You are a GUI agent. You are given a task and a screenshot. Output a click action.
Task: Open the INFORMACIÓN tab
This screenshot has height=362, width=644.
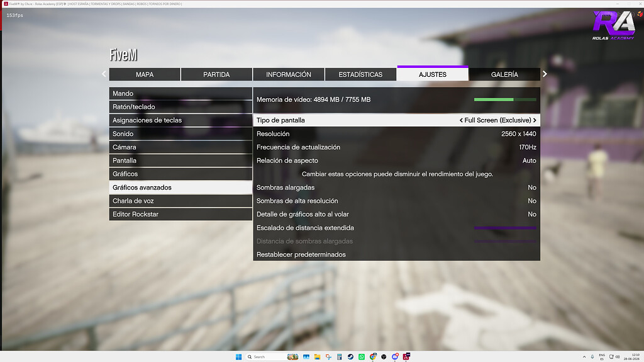pyautogui.click(x=288, y=74)
